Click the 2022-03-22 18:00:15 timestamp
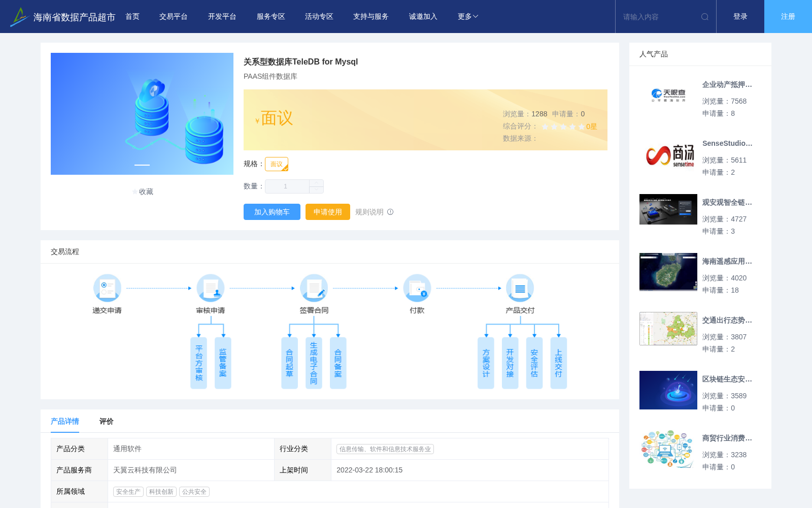 click(369, 470)
